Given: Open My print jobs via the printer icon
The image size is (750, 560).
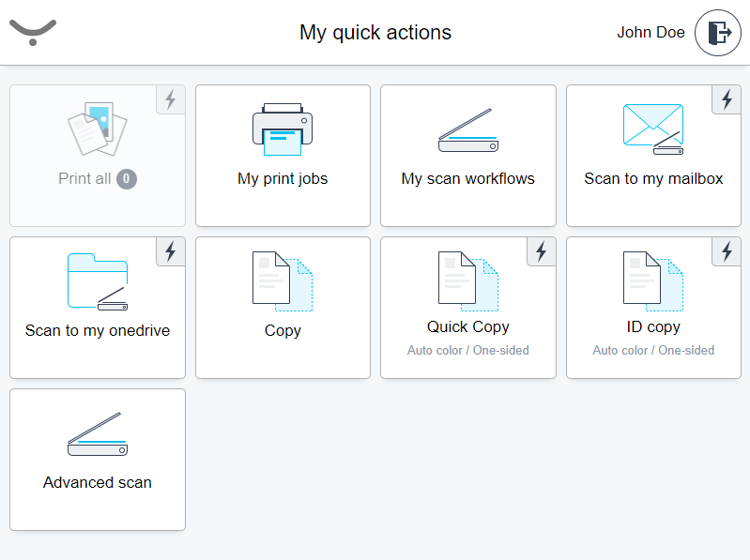Looking at the screenshot, I should (282, 130).
